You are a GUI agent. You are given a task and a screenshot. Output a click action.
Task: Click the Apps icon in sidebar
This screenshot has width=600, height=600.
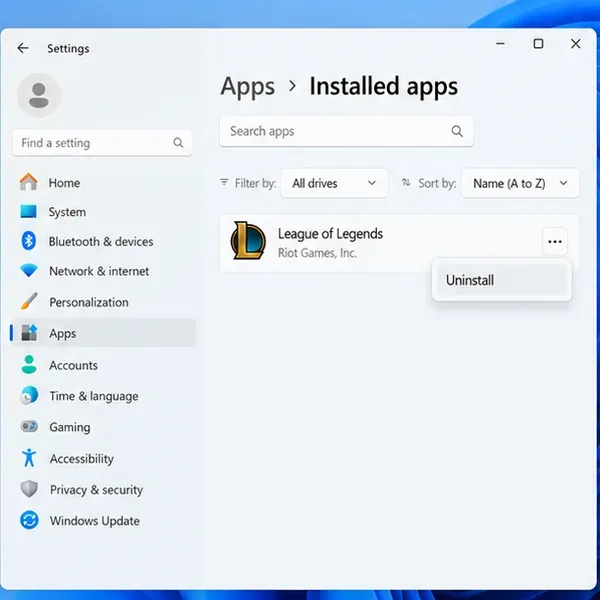29,333
